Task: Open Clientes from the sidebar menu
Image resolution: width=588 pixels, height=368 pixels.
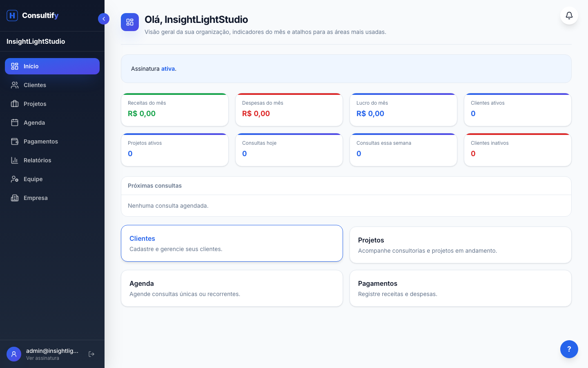Action: click(x=52, y=85)
